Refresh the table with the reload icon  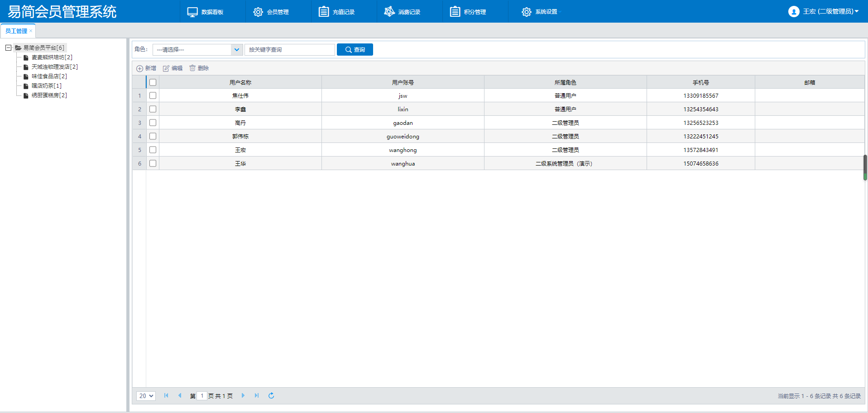pos(271,396)
